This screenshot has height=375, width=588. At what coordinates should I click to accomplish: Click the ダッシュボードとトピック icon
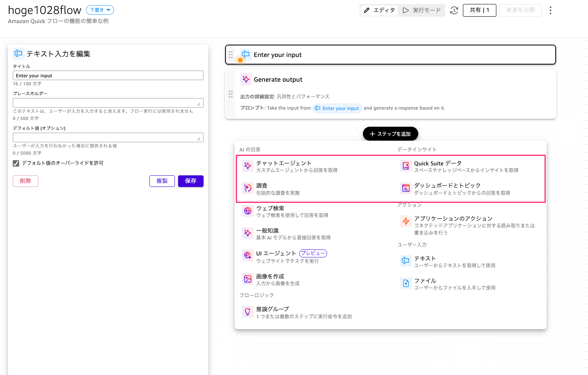pos(406,188)
